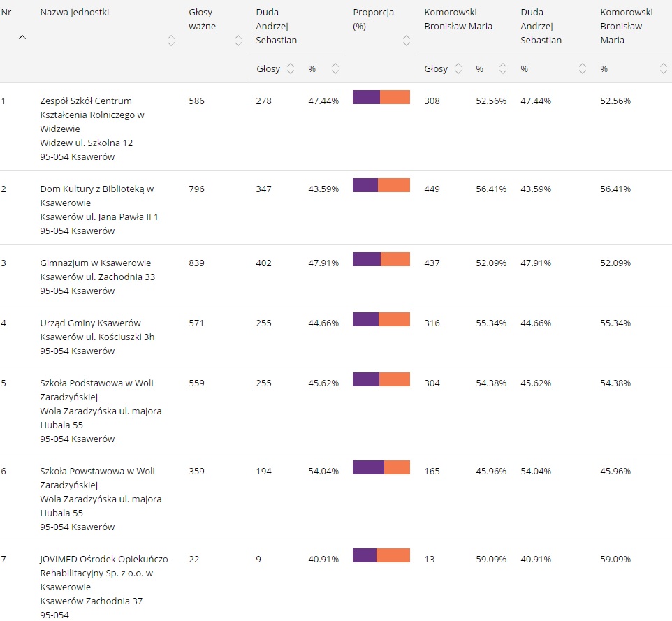Sort the second-from-right Duda % column

tap(583, 68)
